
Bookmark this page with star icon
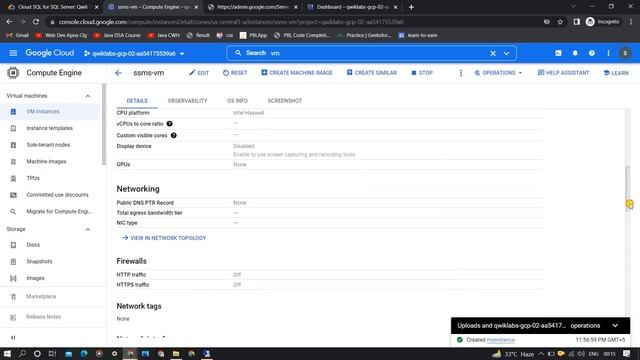(x=560, y=22)
